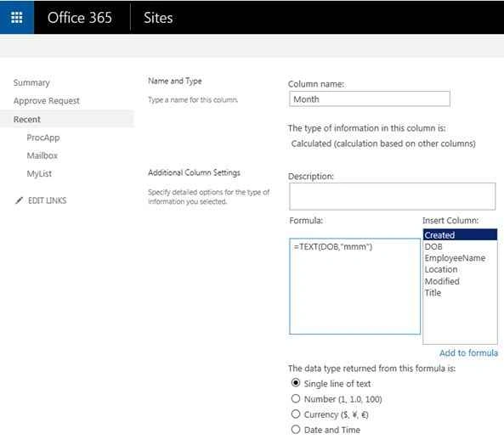504x439 pixels.
Task: Open Approve Request navigation link
Action: click(x=46, y=101)
